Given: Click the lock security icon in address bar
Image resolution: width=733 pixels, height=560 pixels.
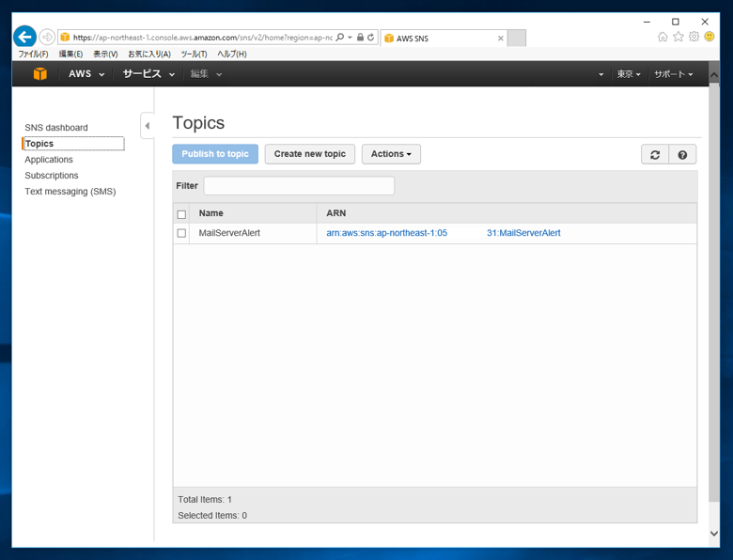Looking at the screenshot, I should coord(360,38).
